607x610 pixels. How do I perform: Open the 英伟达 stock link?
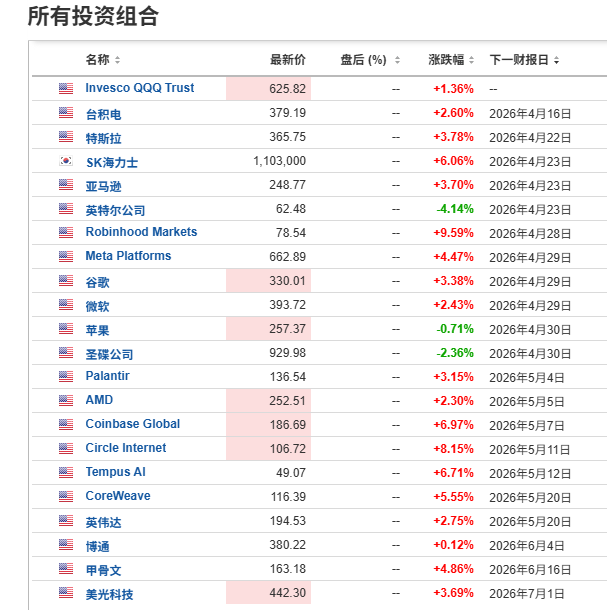[104, 522]
